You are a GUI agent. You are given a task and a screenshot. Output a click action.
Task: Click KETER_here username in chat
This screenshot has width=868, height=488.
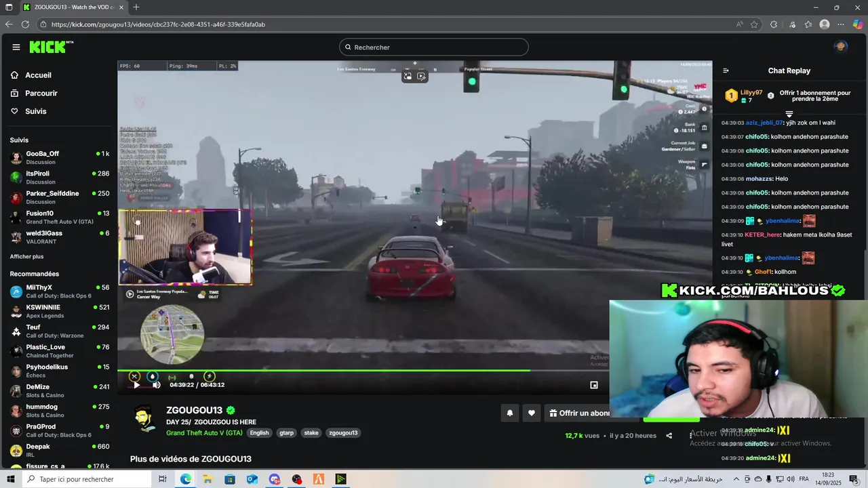(x=763, y=235)
